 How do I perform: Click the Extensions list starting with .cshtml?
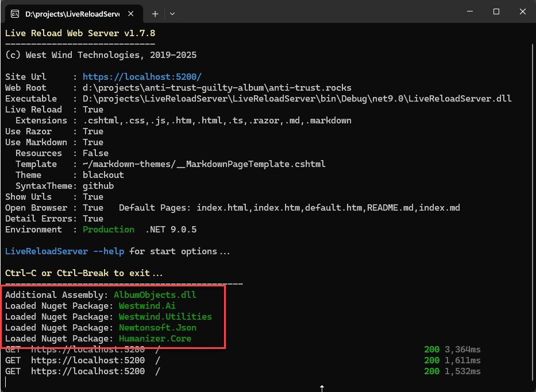pos(217,121)
